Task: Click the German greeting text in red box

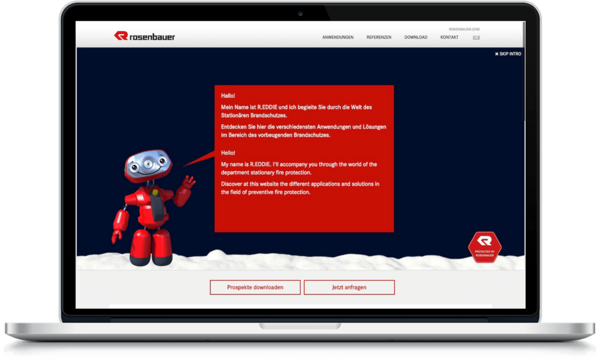Action: click(x=228, y=96)
